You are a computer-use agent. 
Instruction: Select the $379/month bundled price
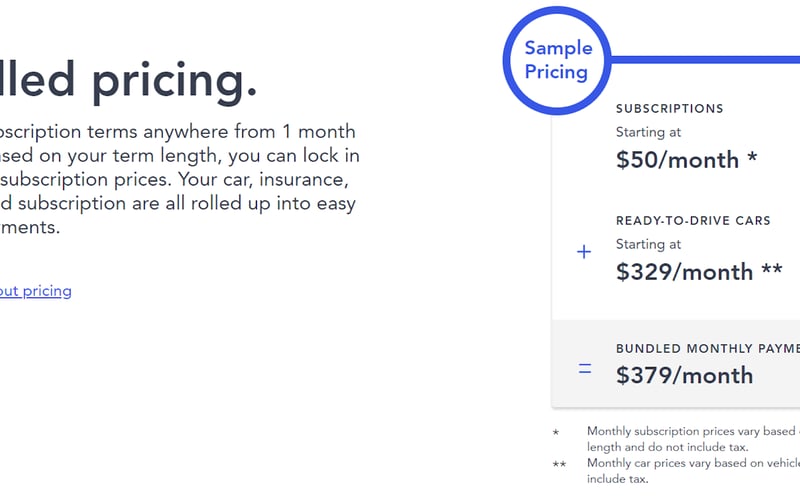(684, 375)
